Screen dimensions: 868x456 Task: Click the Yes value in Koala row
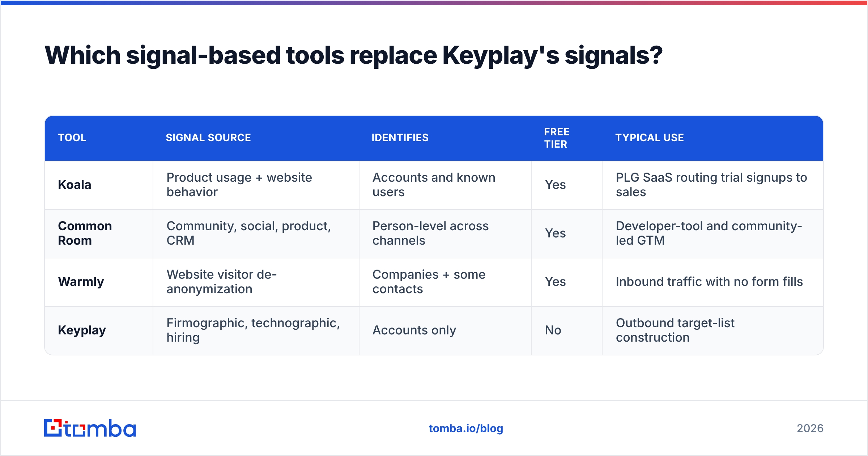pos(555,185)
